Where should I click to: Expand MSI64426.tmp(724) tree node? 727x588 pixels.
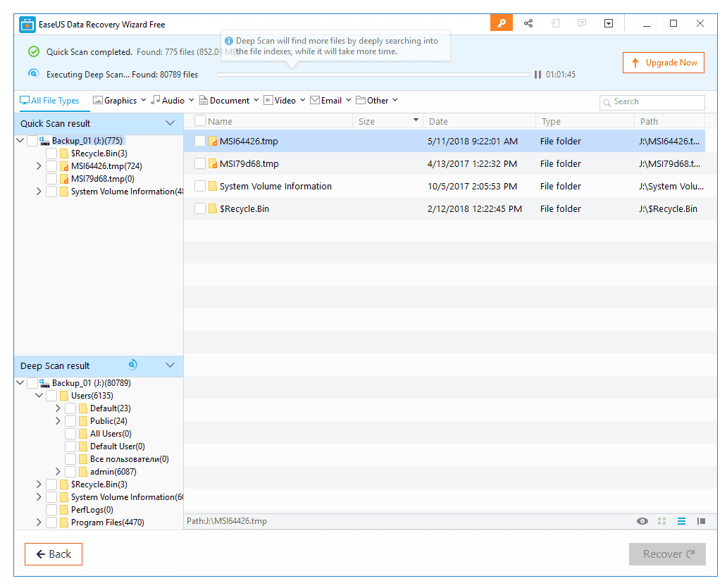click(x=39, y=166)
